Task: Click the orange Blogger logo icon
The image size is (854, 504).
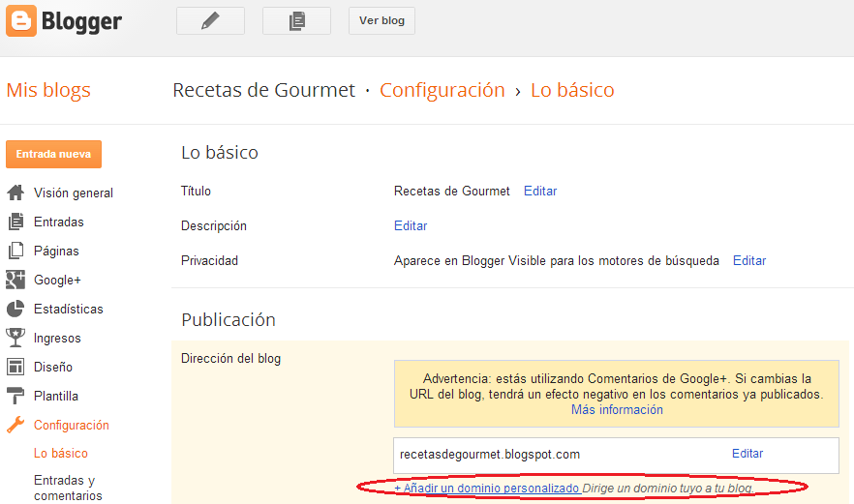Action: pyautogui.click(x=21, y=20)
